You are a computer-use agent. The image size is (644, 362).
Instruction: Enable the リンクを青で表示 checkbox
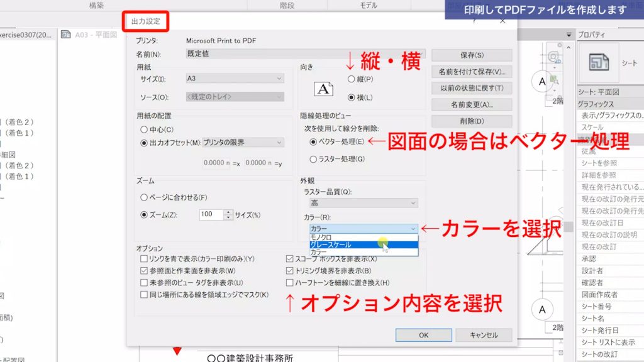tap(143, 258)
